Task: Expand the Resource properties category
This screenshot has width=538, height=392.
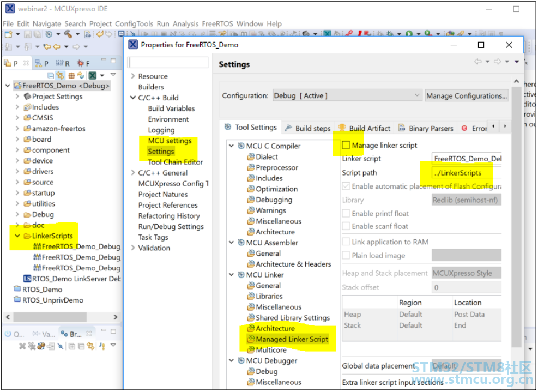Action: pyautogui.click(x=133, y=76)
